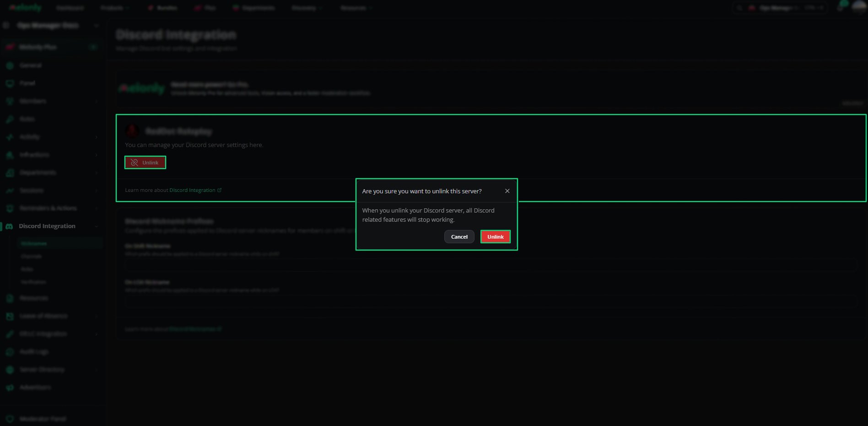Expand the Reminders & Actions chevron

[x=97, y=208]
